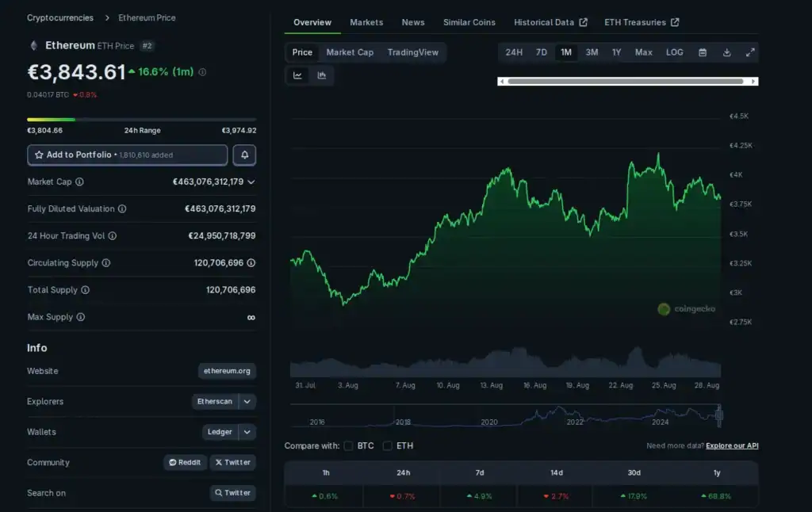Select the 3M time range

(x=592, y=52)
